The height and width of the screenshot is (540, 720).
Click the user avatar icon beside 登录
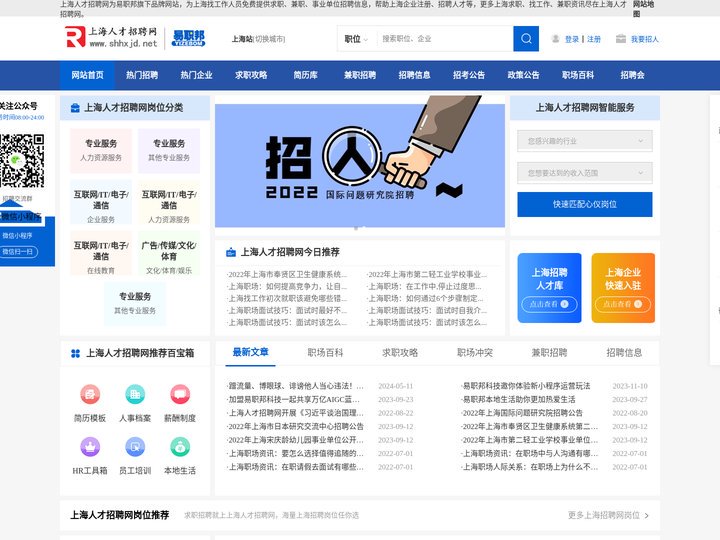coord(555,39)
